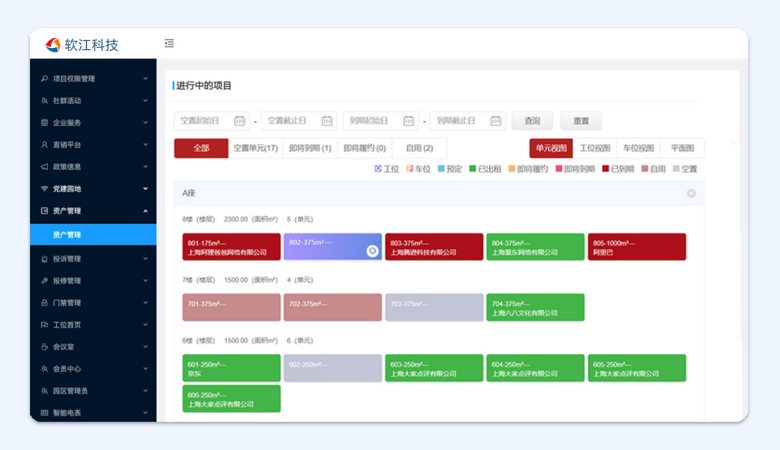Click the 重置 reset button

click(581, 121)
